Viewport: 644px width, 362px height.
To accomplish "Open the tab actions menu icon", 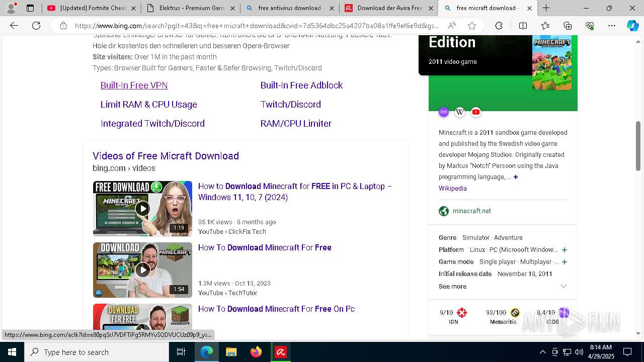I will pyautogui.click(x=30, y=8).
